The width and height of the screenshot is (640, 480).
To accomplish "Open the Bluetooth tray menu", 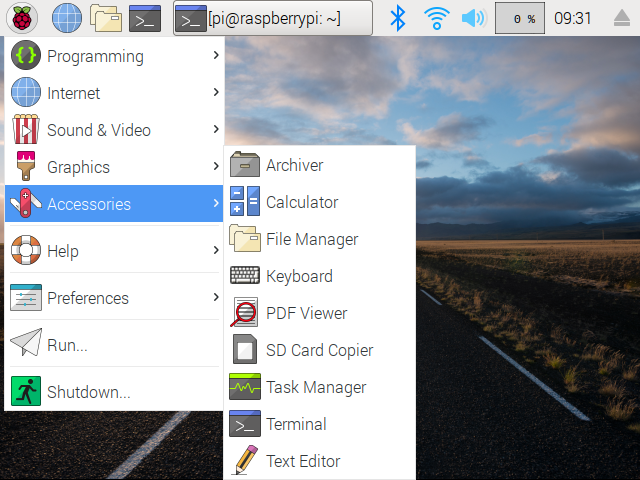I will [x=398, y=18].
